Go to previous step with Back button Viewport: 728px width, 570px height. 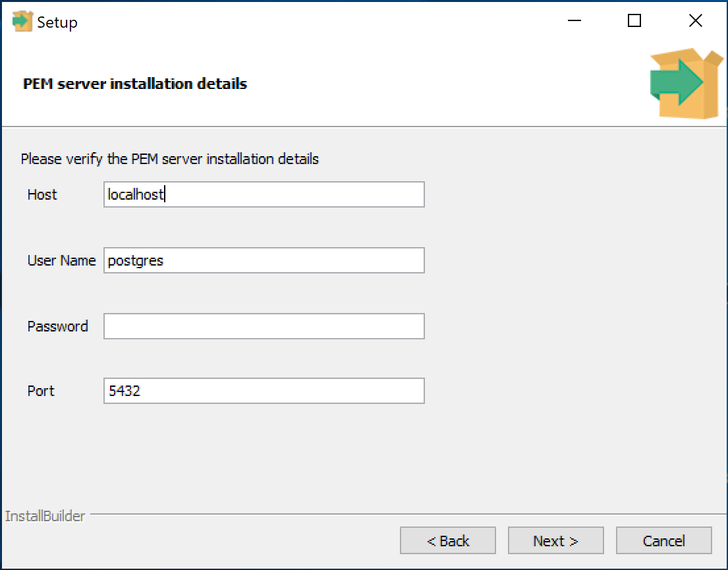click(448, 541)
